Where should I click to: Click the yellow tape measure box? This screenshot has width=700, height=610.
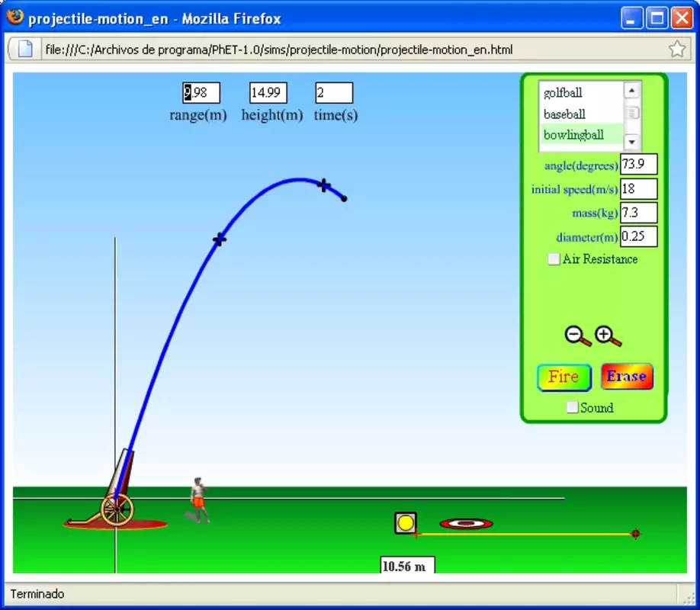[406, 523]
